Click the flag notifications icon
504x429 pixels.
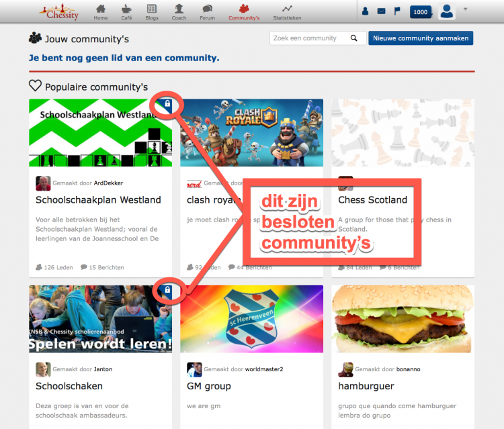[397, 11]
